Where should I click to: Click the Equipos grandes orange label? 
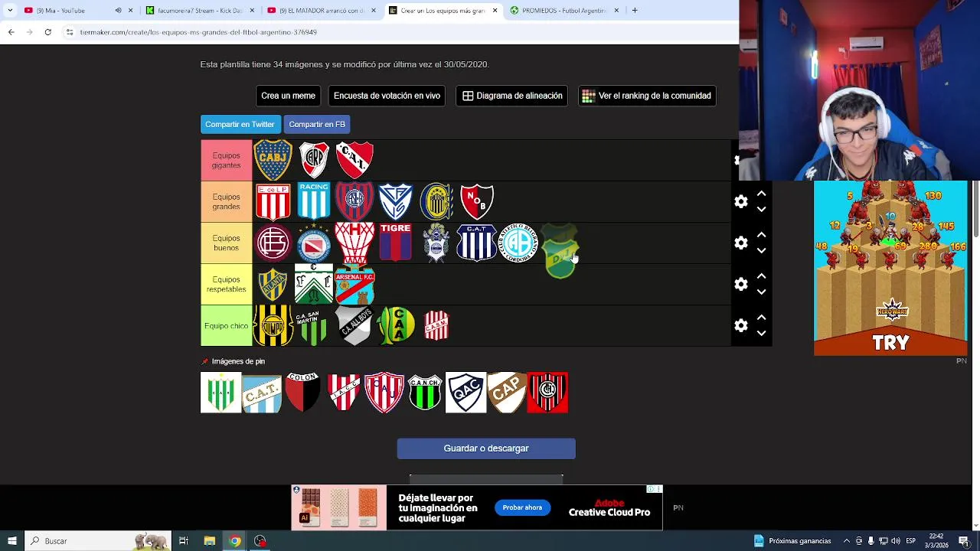point(226,201)
